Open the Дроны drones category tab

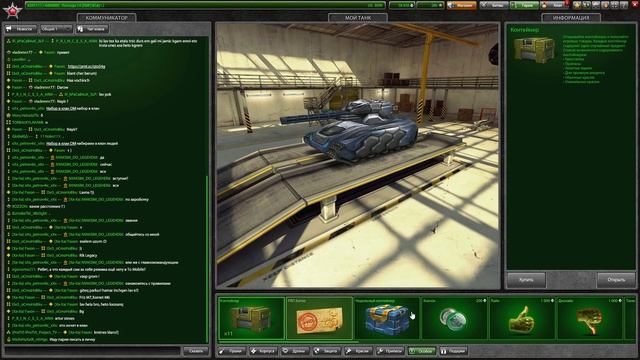click(x=295, y=351)
